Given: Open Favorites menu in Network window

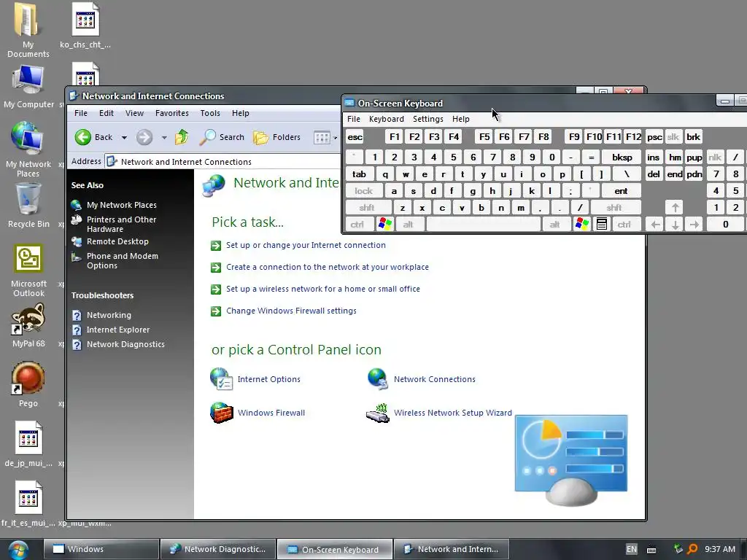Looking at the screenshot, I should pyautogui.click(x=172, y=113).
